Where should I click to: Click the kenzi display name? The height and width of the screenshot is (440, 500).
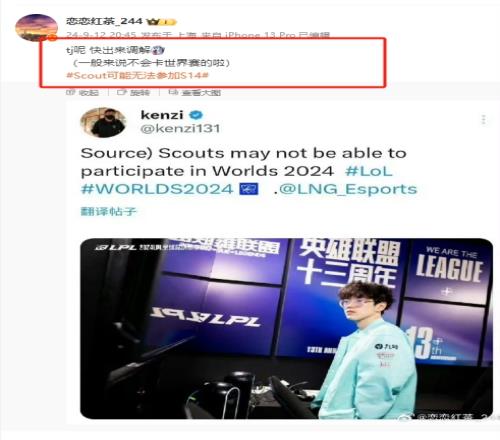(162, 115)
